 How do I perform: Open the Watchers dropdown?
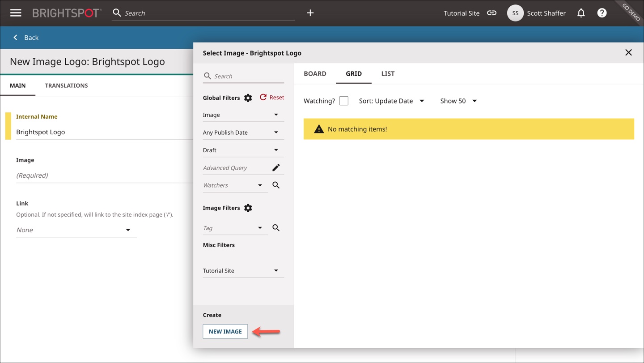tap(235, 185)
